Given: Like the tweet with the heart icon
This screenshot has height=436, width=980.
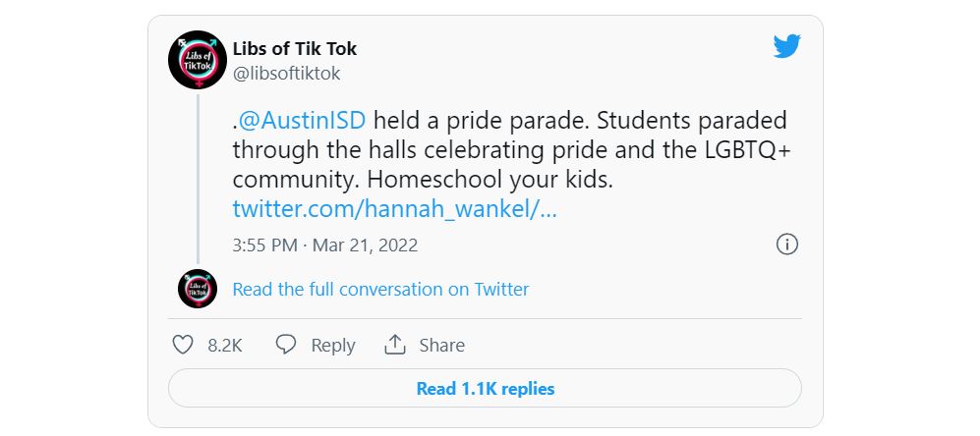Looking at the screenshot, I should [183, 345].
